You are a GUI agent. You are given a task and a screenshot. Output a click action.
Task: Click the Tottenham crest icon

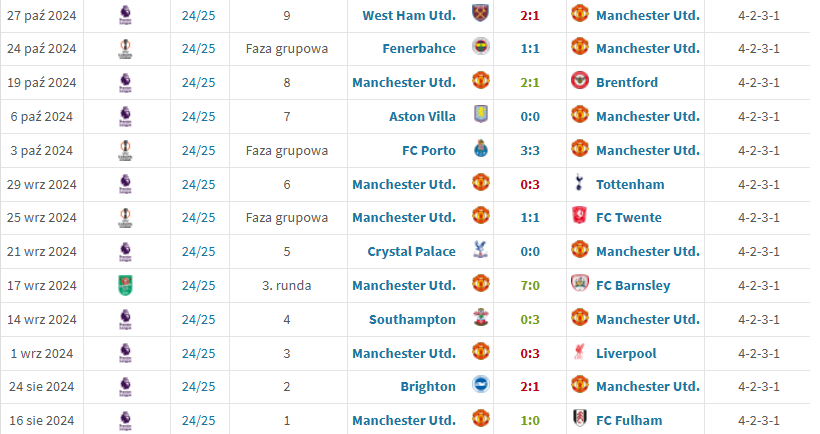(579, 183)
